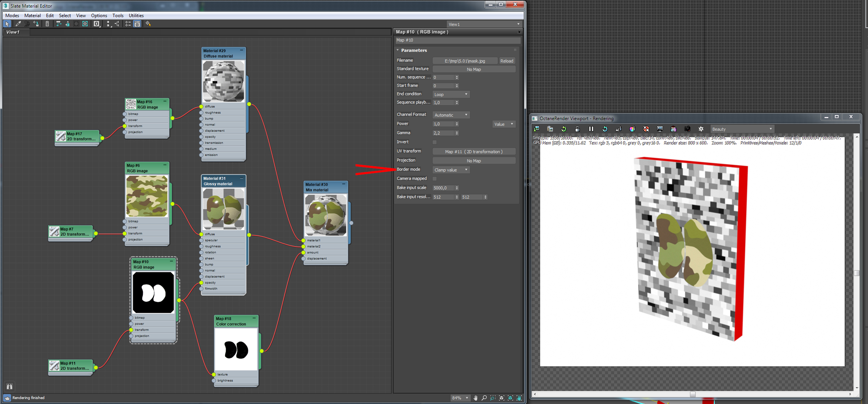Click Octane viewport horizontal scrollbar thumb
The width and height of the screenshot is (868, 404).
tap(693, 394)
